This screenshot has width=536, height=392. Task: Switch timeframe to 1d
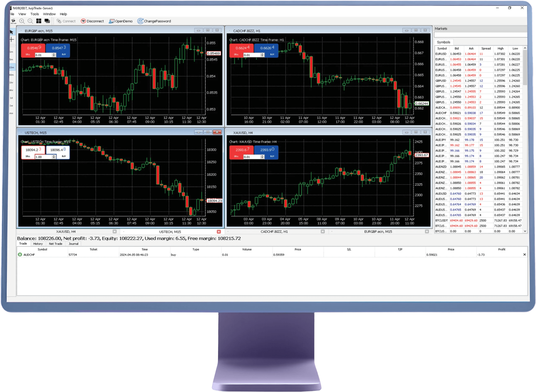pyautogui.click(x=11, y=98)
